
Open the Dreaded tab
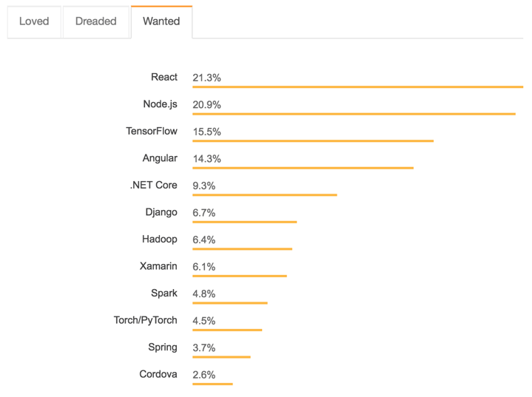96,21
